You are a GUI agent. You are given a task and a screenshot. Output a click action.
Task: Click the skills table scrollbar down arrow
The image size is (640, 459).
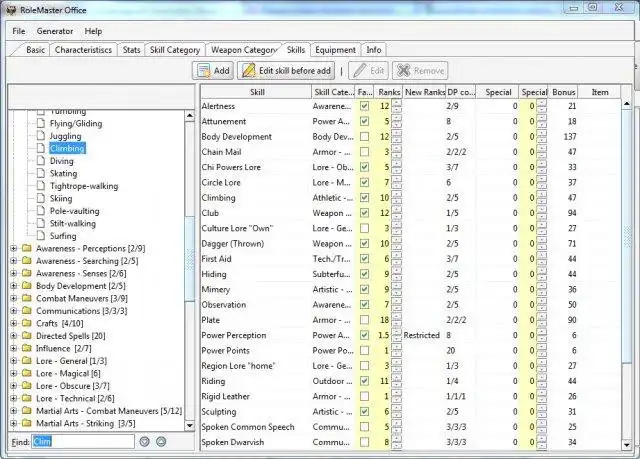(627, 445)
